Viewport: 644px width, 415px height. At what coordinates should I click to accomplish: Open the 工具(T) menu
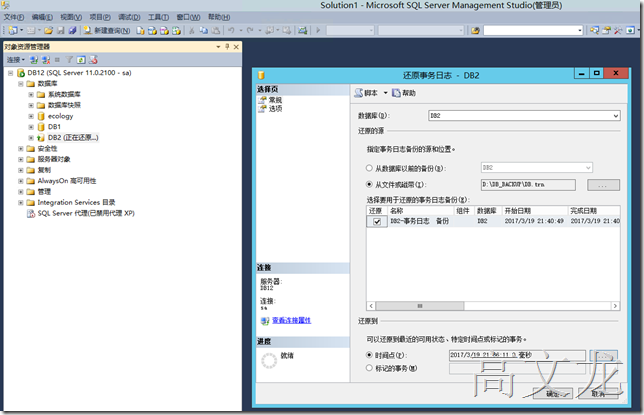[x=159, y=17]
